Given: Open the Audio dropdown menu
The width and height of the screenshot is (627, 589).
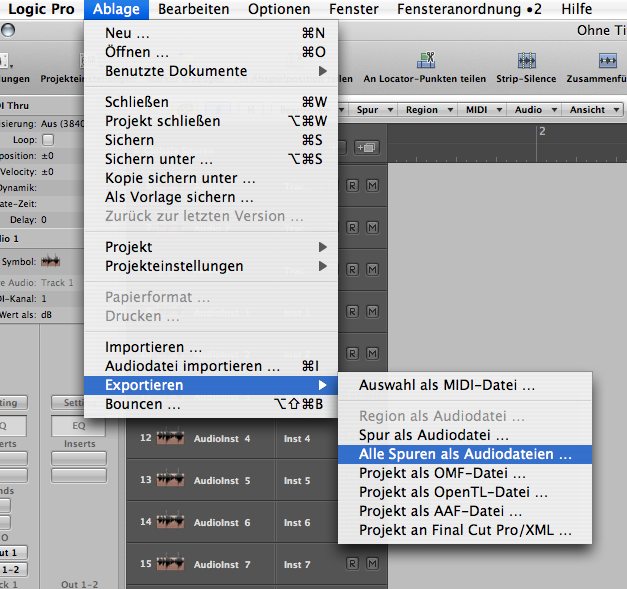Looking at the screenshot, I should [x=535, y=110].
